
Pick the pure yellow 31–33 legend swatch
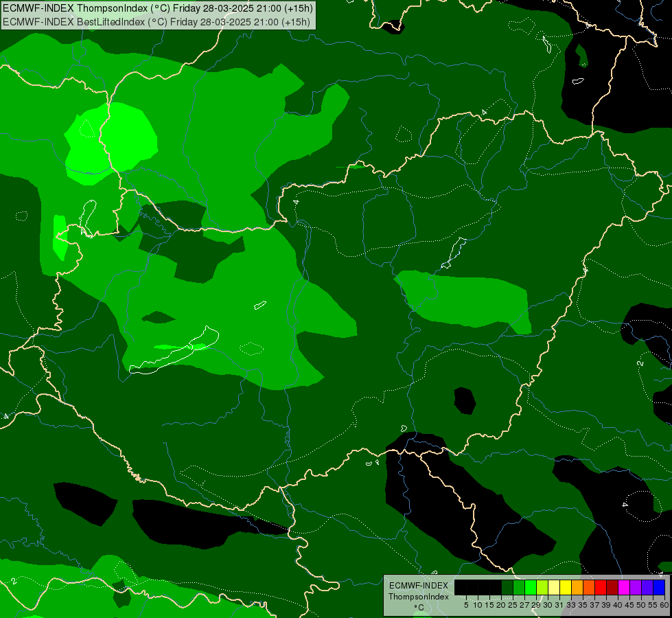(x=566, y=587)
